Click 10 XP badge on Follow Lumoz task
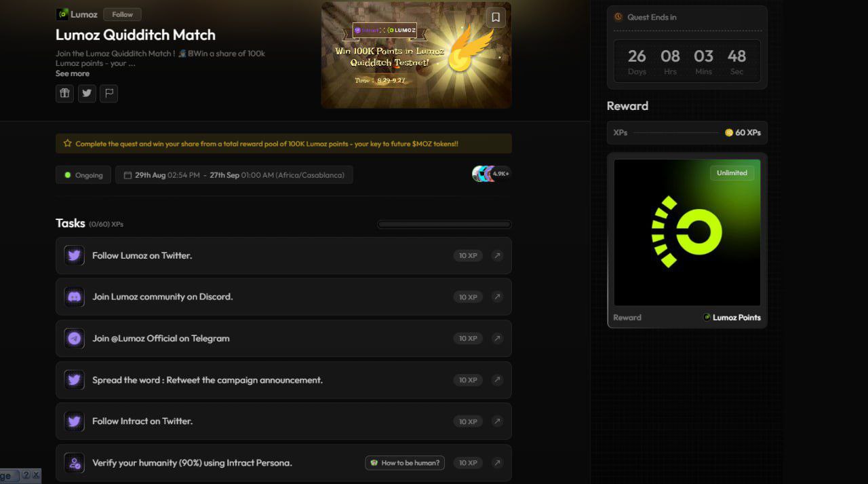Screen dimensions: 868x484 click(x=468, y=256)
